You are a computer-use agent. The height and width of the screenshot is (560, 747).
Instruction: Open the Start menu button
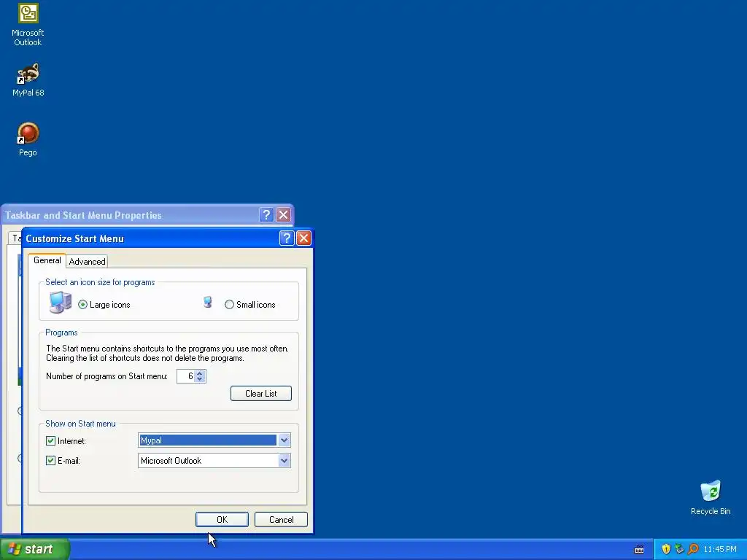[x=35, y=549]
